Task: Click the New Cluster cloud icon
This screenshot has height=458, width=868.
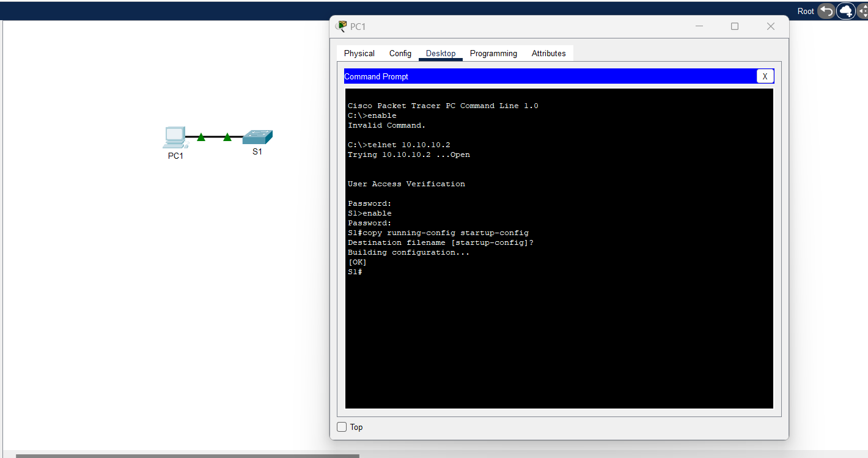Action: click(846, 11)
